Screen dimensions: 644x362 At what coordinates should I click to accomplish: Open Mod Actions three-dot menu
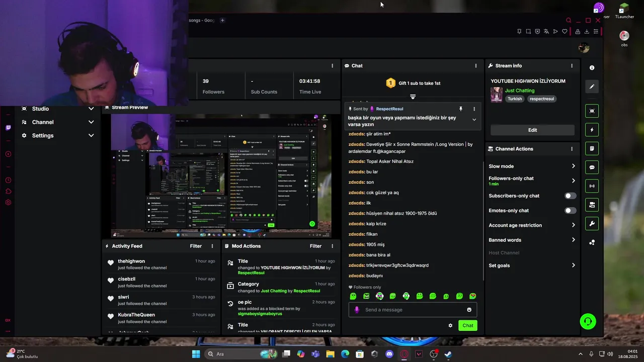click(332, 246)
